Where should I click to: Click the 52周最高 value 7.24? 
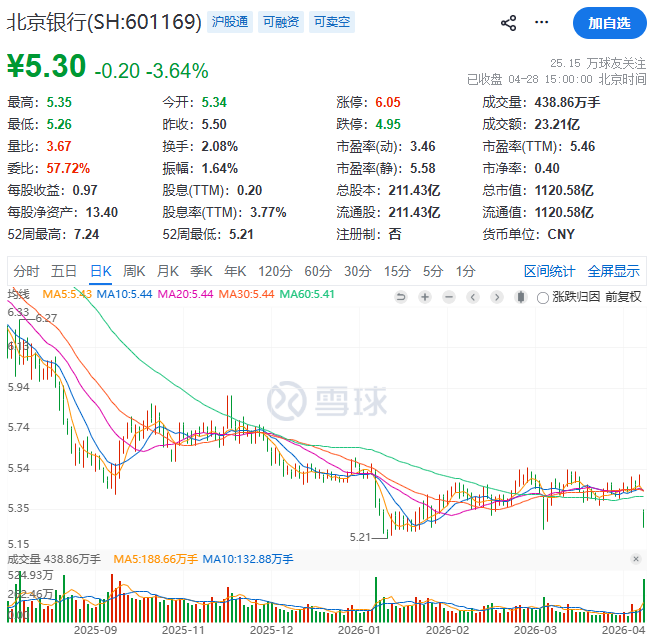click(x=87, y=235)
